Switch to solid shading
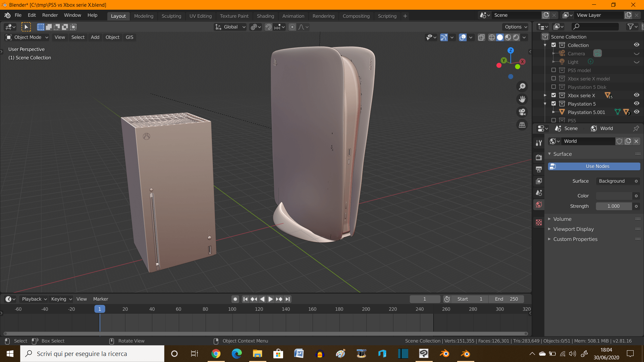 coord(500,38)
